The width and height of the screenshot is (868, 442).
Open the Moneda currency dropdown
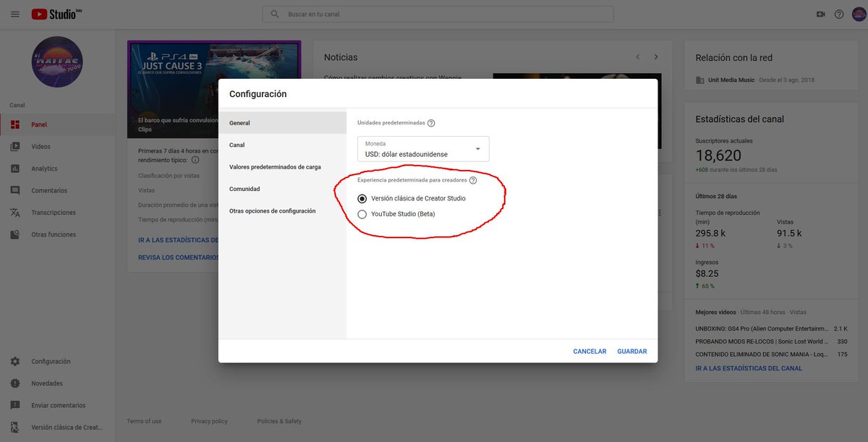click(x=423, y=149)
